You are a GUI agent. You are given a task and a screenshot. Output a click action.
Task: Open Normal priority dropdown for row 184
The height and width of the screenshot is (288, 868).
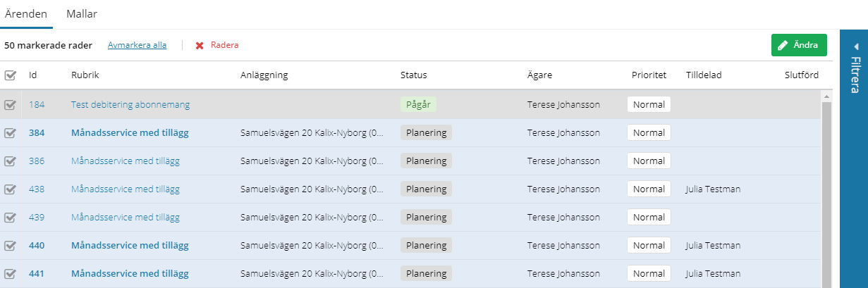649,104
